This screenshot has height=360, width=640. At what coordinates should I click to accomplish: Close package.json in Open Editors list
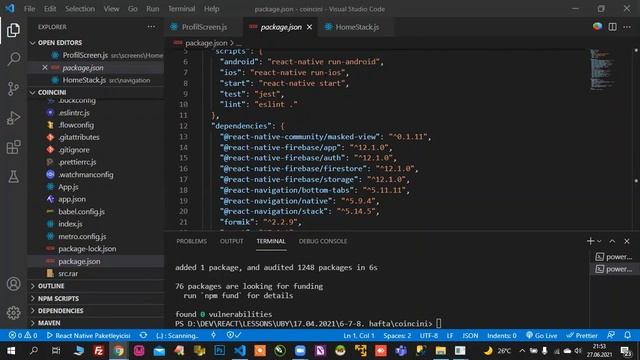44,67
